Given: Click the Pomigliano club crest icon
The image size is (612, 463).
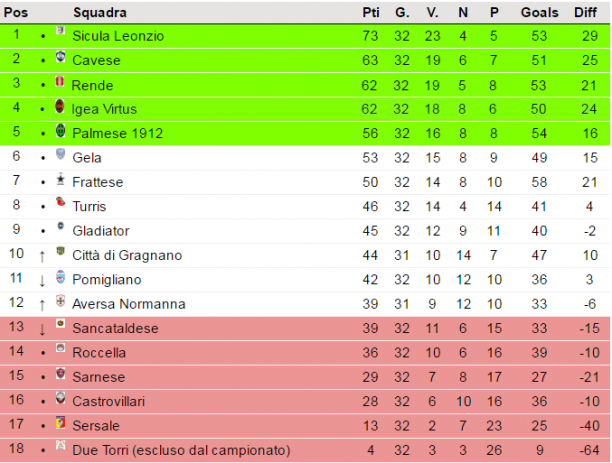Looking at the screenshot, I should pos(60,276).
